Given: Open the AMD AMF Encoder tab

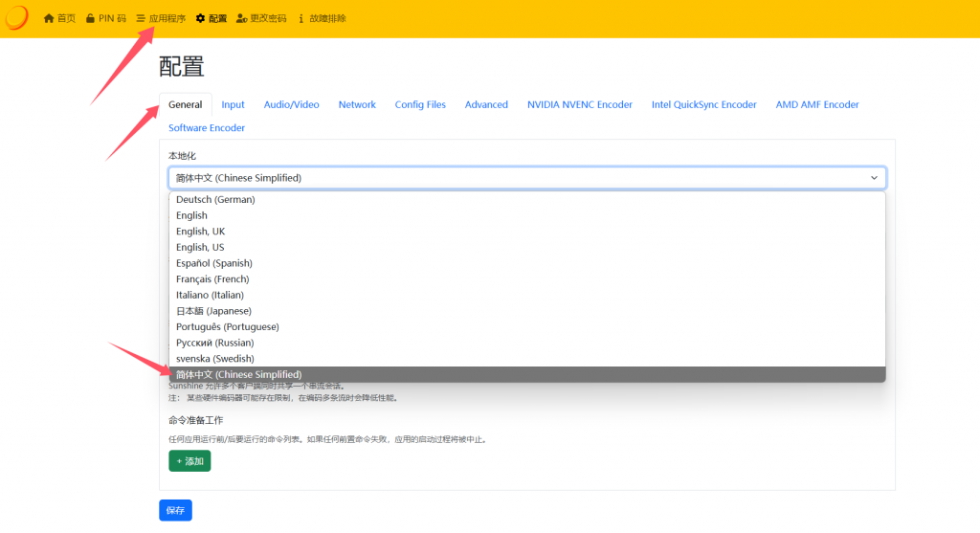Looking at the screenshot, I should point(817,104).
